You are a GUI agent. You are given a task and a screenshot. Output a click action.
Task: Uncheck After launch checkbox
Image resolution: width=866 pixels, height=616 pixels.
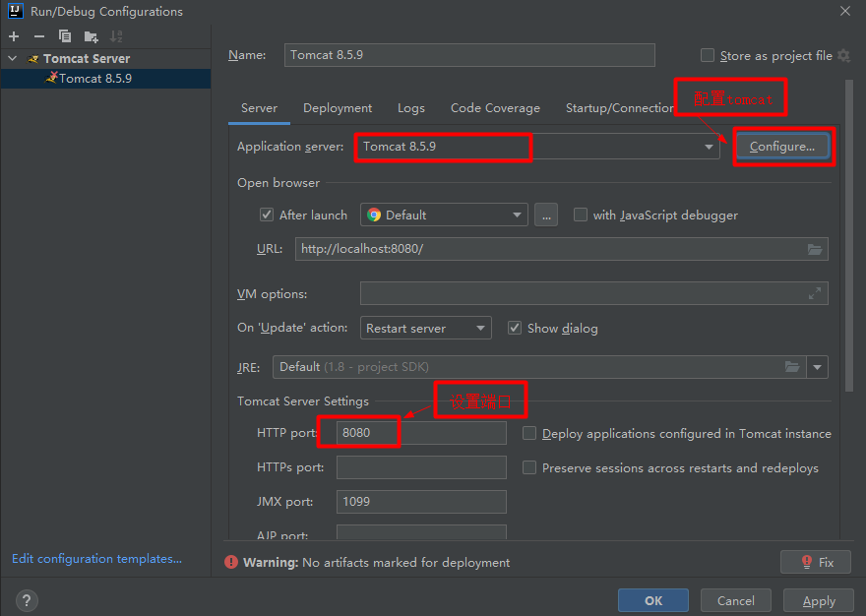point(267,215)
